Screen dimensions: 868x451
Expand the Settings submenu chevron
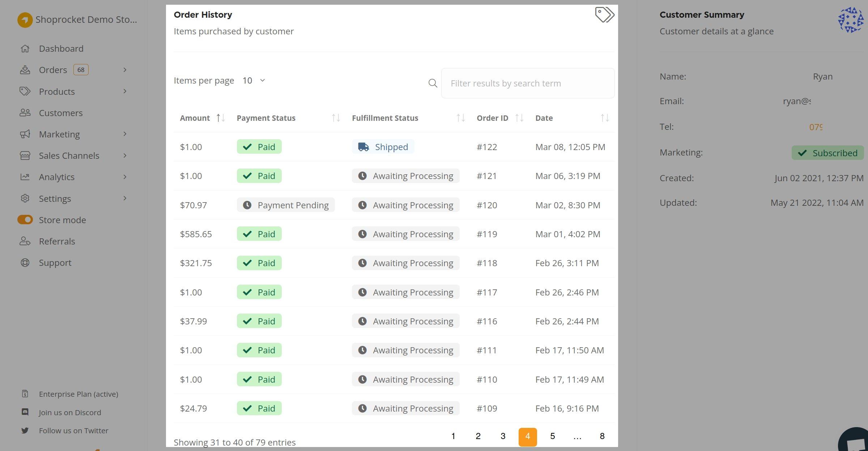pyautogui.click(x=125, y=198)
